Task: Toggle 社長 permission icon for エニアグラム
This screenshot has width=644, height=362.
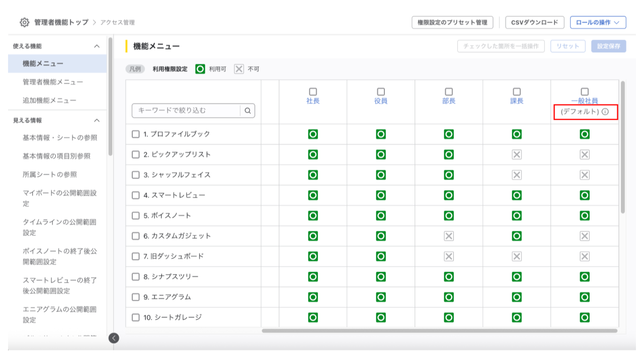Action: [x=313, y=297]
